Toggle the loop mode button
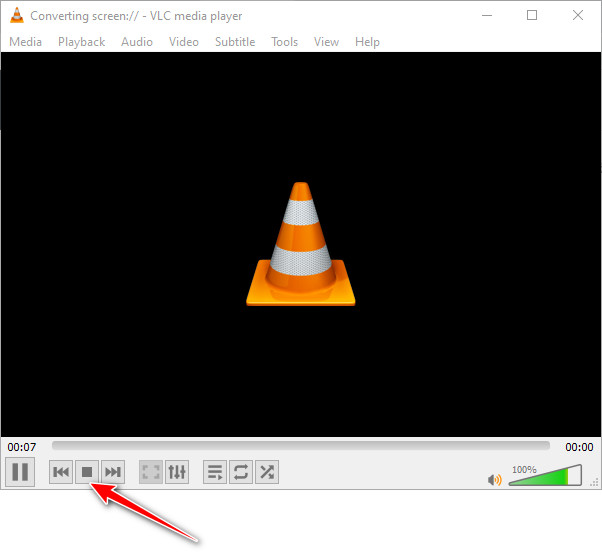602x553 pixels. [x=241, y=472]
